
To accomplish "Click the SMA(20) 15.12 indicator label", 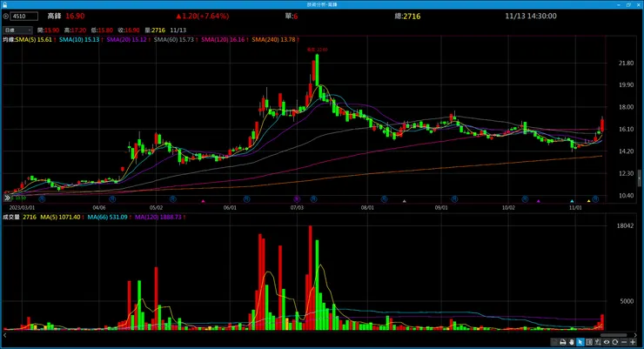I will (128, 39).
